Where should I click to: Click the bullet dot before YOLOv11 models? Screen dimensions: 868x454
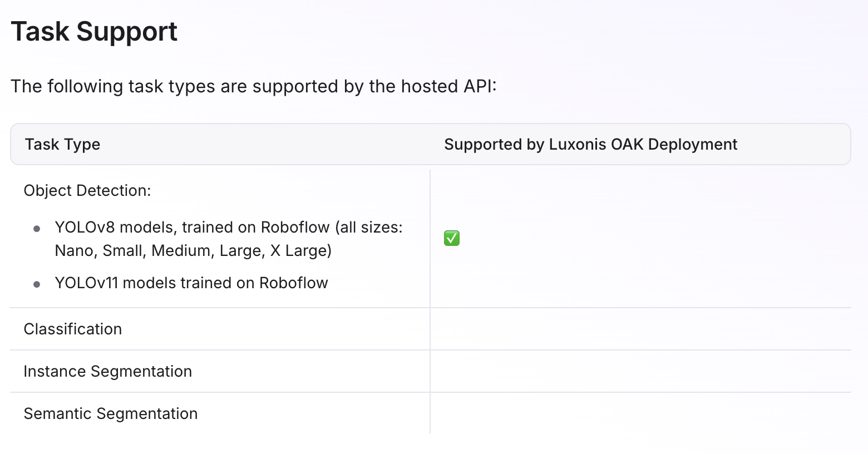pyautogui.click(x=37, y=284)
